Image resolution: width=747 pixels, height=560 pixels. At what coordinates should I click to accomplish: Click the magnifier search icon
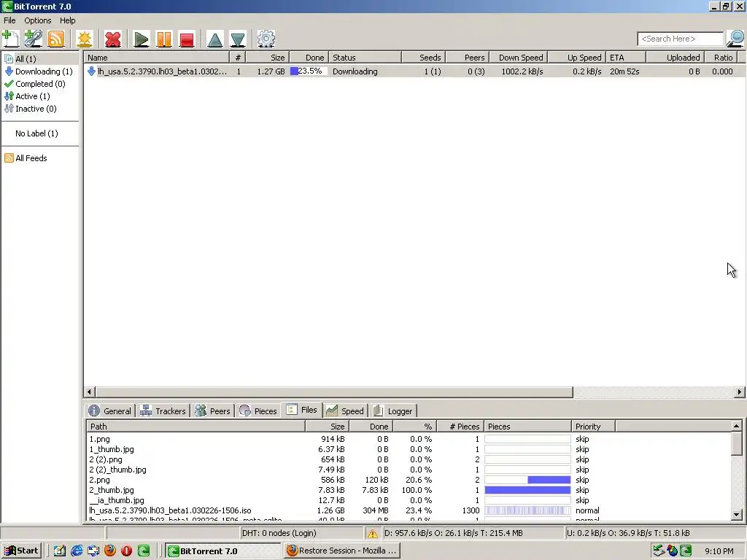(x=735, y=39)
